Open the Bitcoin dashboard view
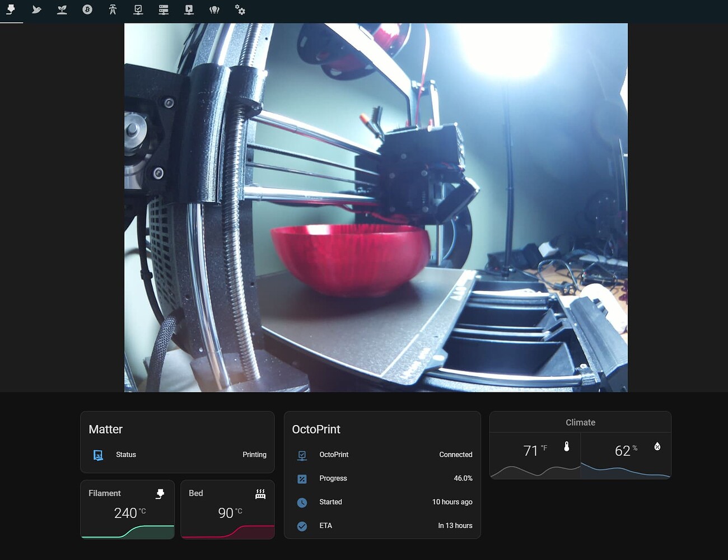Viewport: 728px width, 560px height. click(87, 10)
